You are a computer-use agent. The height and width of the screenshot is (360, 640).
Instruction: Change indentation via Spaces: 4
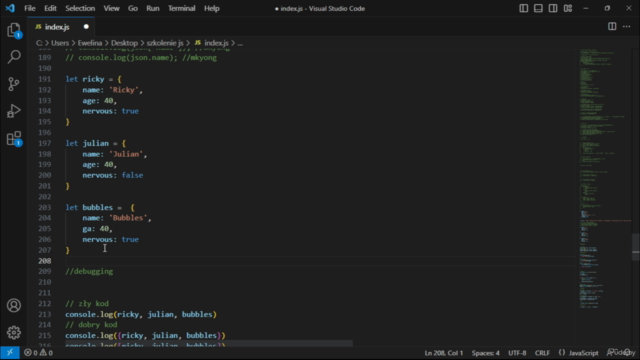pyautogui.click(x=485, y=353)
